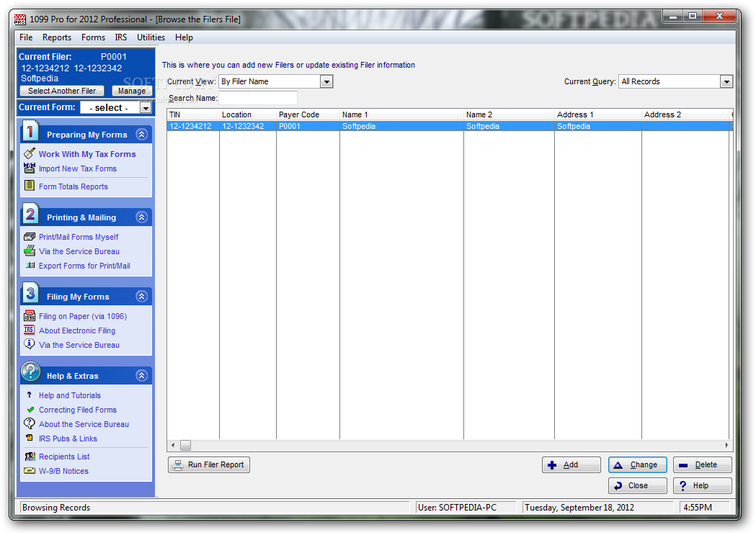The image size is (756, 535).
Task: Click the question mark icon beside Help and Tutorials
Action: 30,395
